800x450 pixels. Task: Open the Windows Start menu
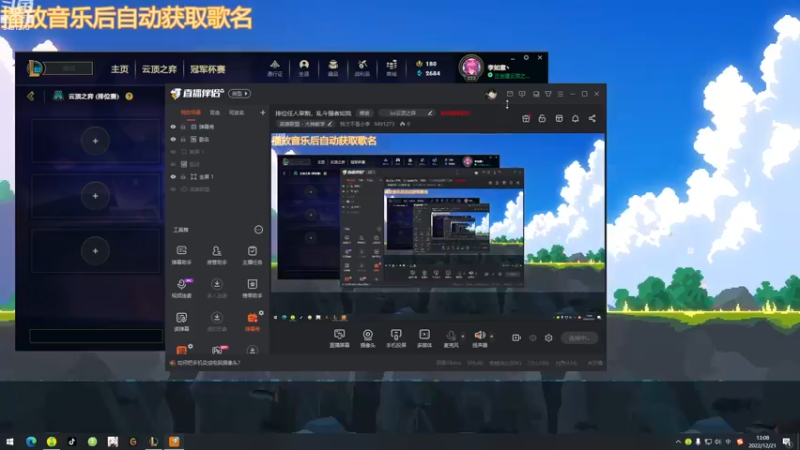pos(10,441)
